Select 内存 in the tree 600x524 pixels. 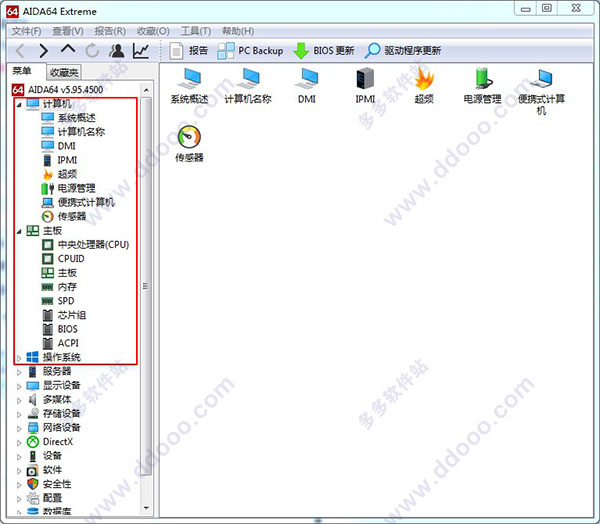pos(59,287)
